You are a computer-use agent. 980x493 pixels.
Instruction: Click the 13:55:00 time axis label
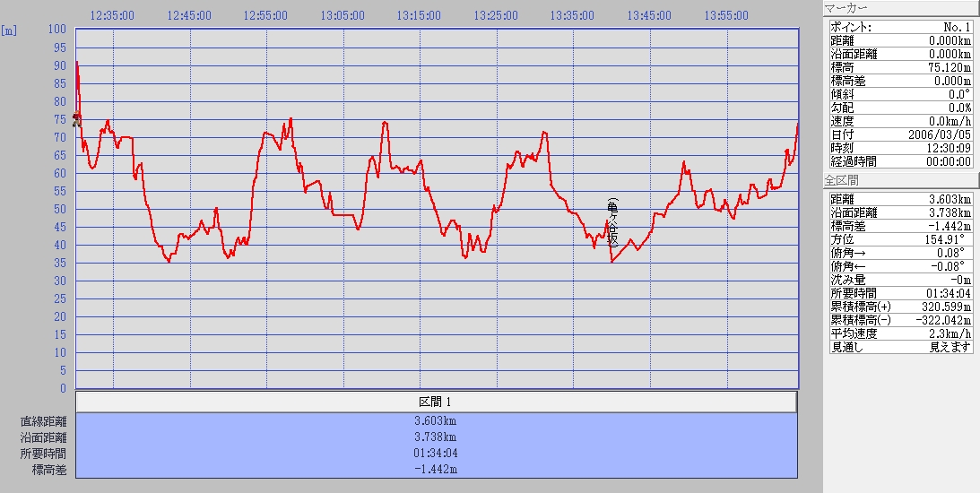coord(727,15)
